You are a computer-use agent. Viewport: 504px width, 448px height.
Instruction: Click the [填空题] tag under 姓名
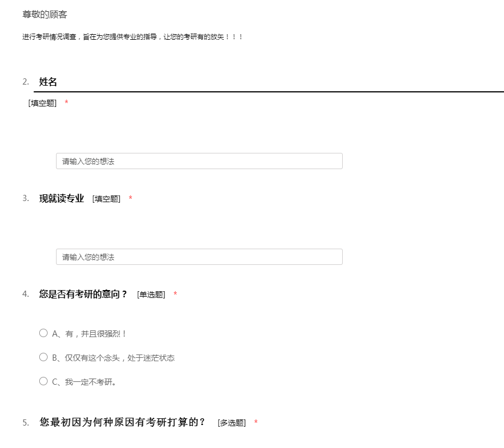[43, 103]
